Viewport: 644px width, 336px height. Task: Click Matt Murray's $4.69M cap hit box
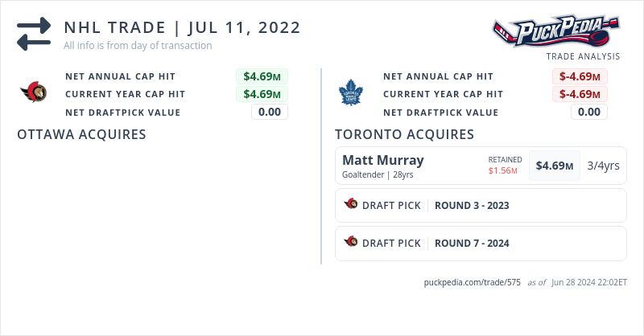(x=555, y=166)
